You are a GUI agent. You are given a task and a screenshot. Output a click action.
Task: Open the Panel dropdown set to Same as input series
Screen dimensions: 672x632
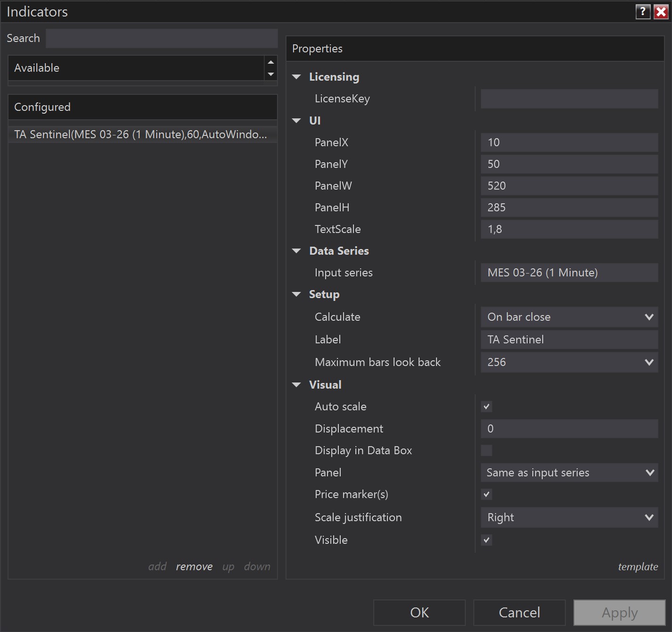pyautogui.click(x=650, y=473)
